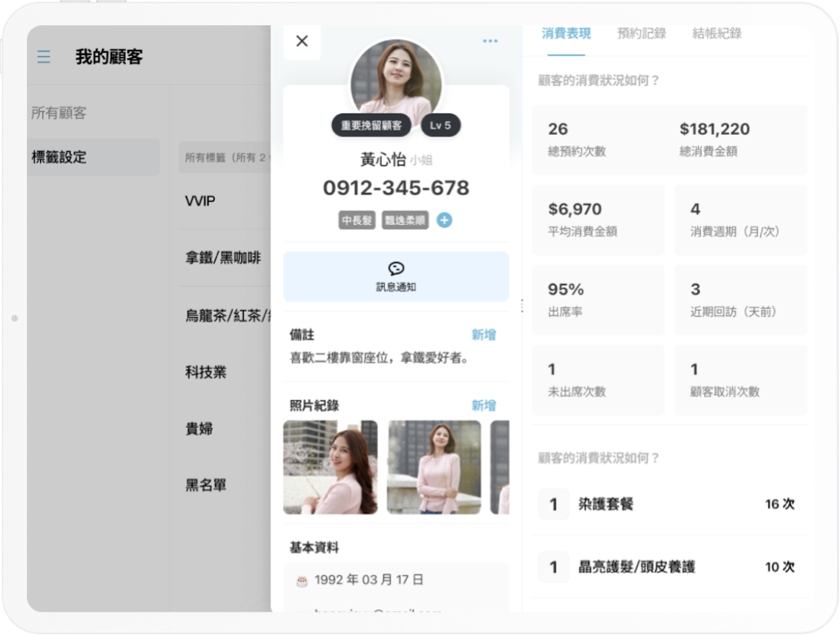Open the hamburger menu beside 我的顧客
Screen dimensions: 840x635
(x=44, y=57)
